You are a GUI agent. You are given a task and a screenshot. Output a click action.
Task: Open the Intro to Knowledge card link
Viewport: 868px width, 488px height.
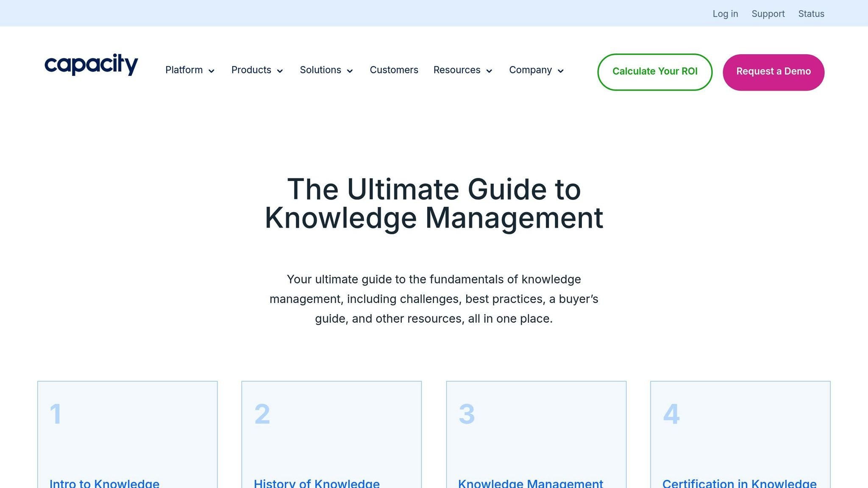tap(104, 483)
